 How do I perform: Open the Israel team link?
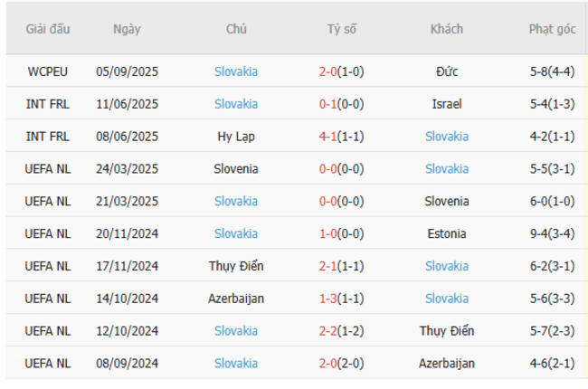(447, 104)
